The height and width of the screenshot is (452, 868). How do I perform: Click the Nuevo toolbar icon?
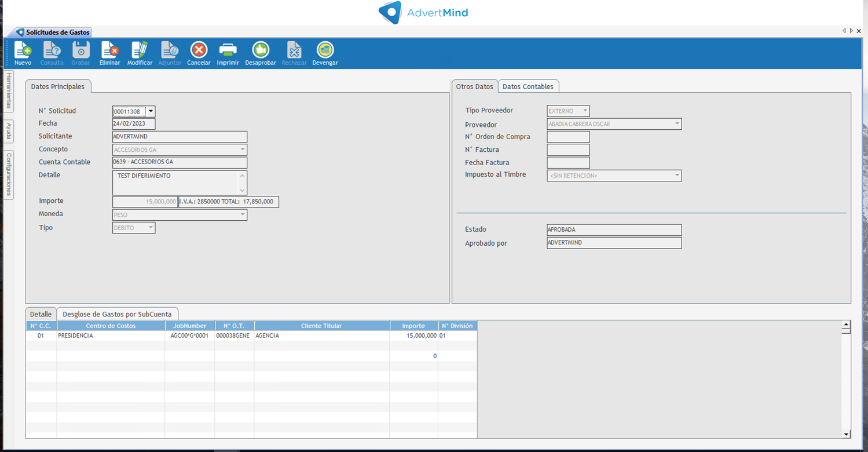(x=23, y=53)
